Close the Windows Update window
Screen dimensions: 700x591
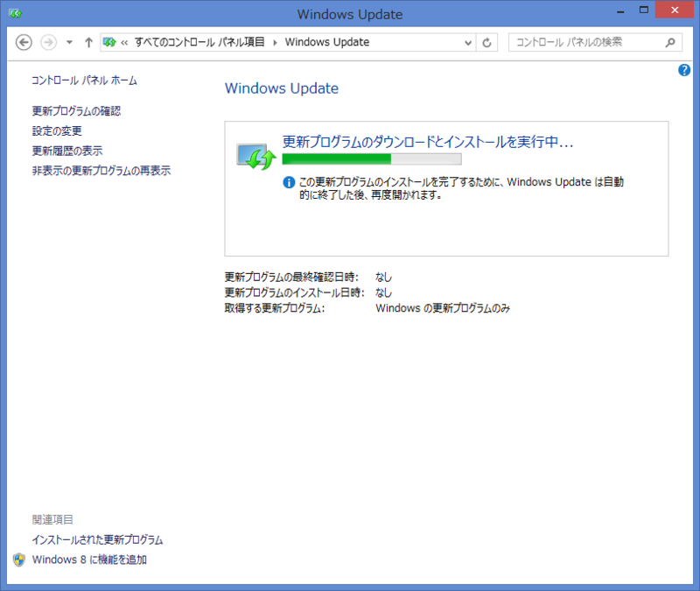675,10
